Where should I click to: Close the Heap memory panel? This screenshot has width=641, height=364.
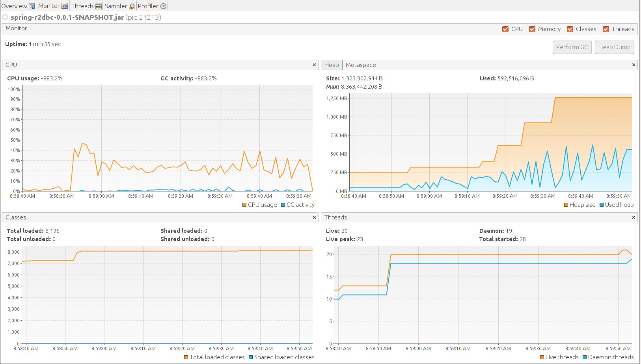click(x=634, y=65)
